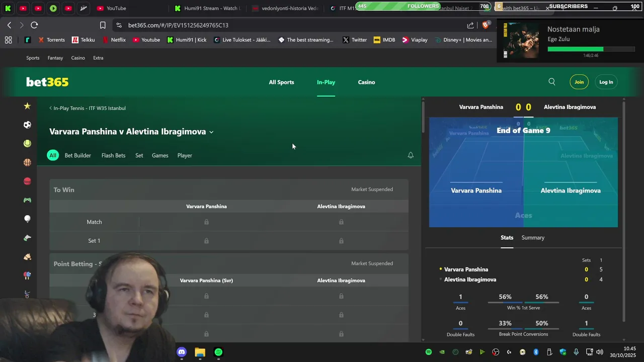Switch to Flash Bets tab
Screen dimensions: 644x362
click(113, 155)
